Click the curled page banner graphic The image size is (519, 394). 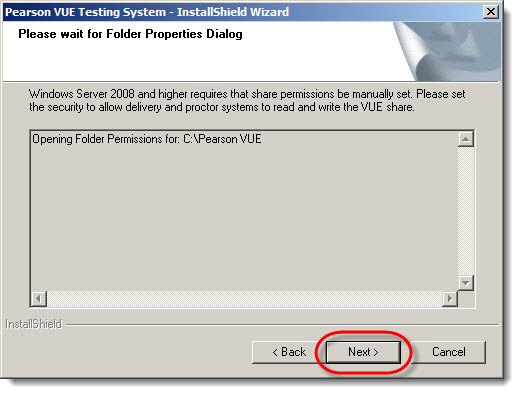coord(448,51)
